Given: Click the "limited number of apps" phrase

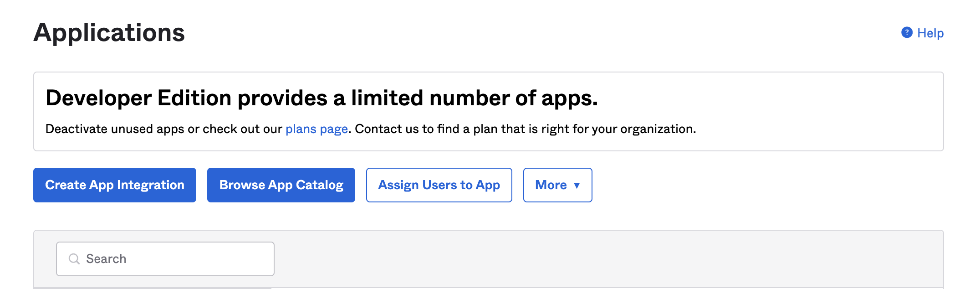Looking at the screenshot, I should pos(474,98).
